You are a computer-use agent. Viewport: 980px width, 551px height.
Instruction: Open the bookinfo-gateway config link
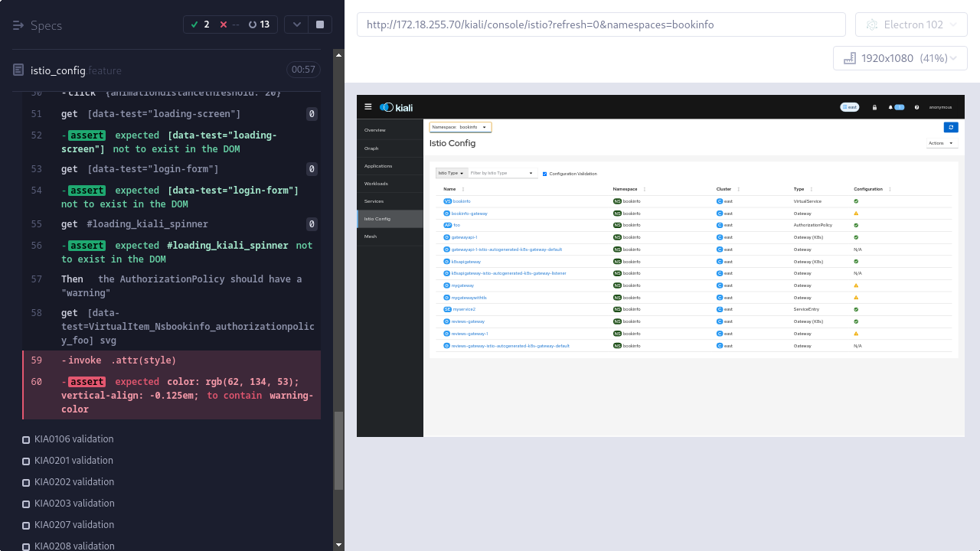click(469, 214)
